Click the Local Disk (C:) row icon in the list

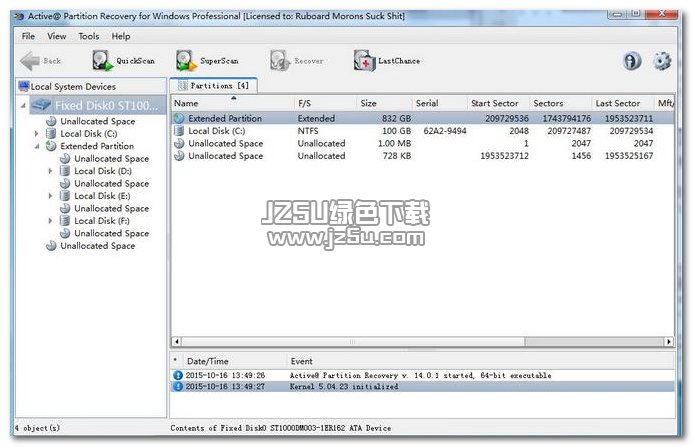(x=179, y=131)
